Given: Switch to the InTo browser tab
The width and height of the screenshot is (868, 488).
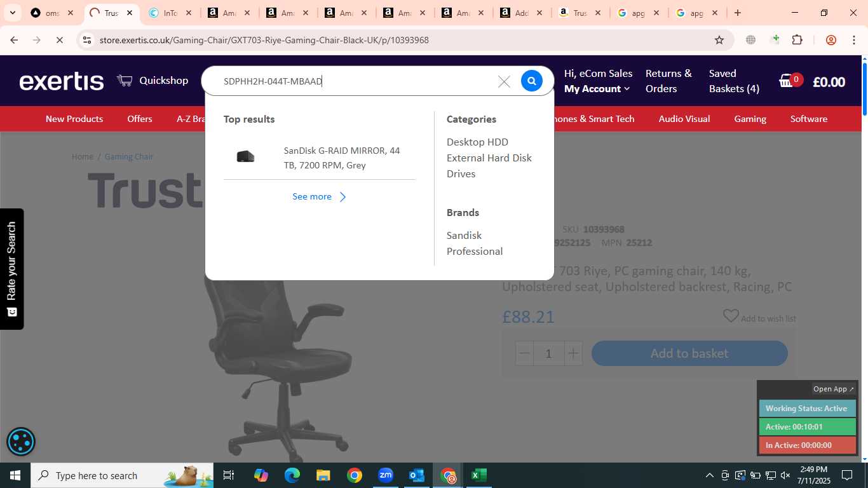Looking at the screenshot, I should 170,13.
